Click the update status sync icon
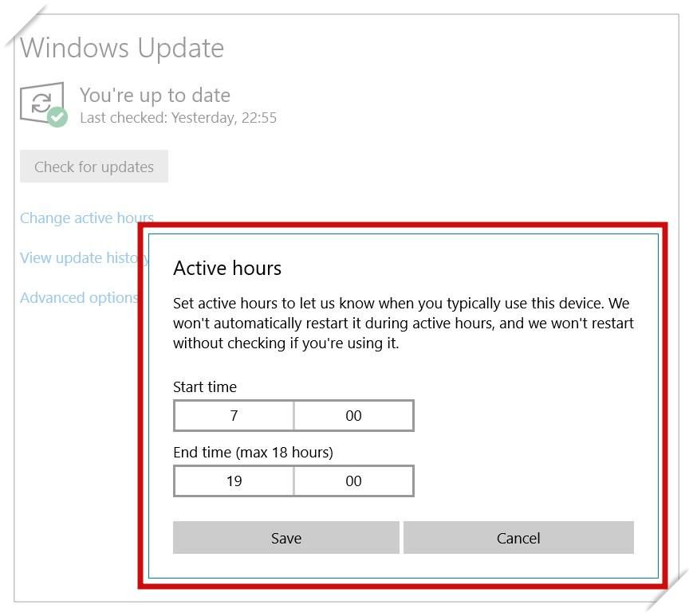The image size is (693, 616). pyautogui.click(x=41, y=102)
